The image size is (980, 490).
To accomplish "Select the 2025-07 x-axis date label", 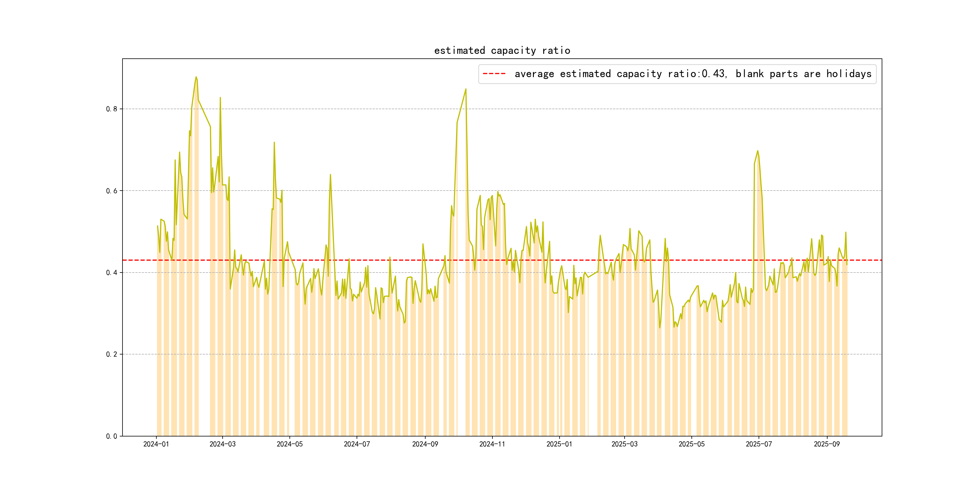I will [759, 444].
